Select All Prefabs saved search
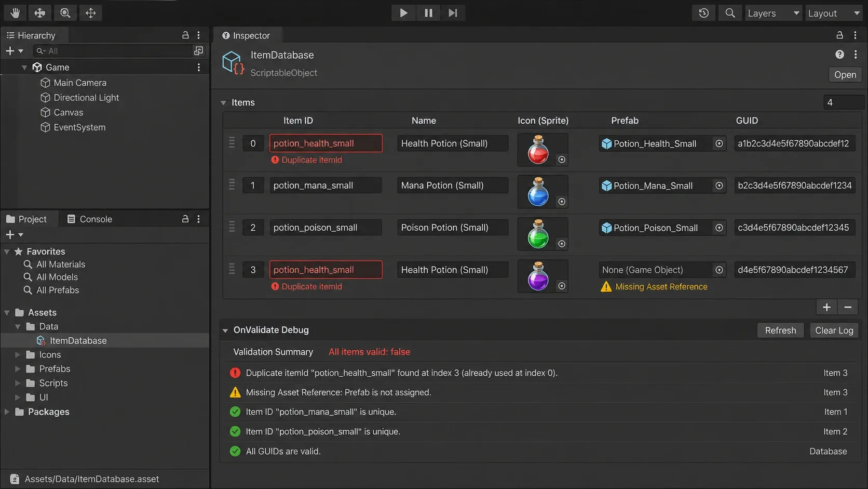This screenshot has height=489, width=868. point(51,290)
